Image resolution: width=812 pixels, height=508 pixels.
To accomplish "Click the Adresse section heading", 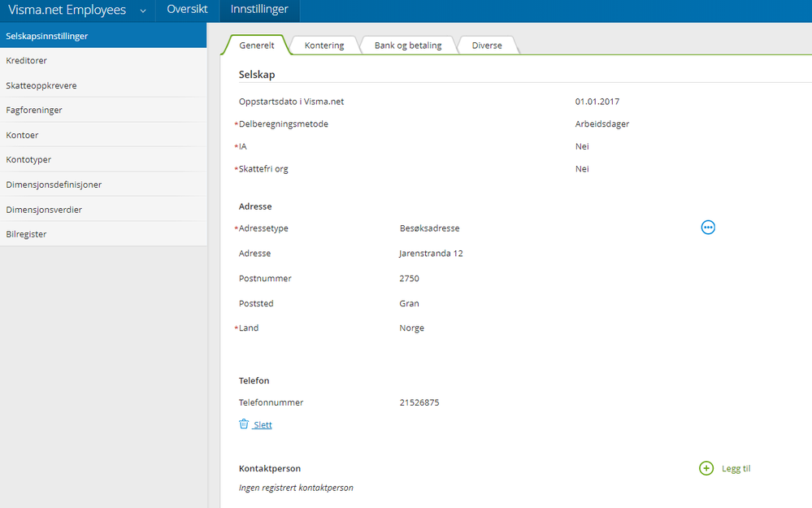I will (254, 206).
